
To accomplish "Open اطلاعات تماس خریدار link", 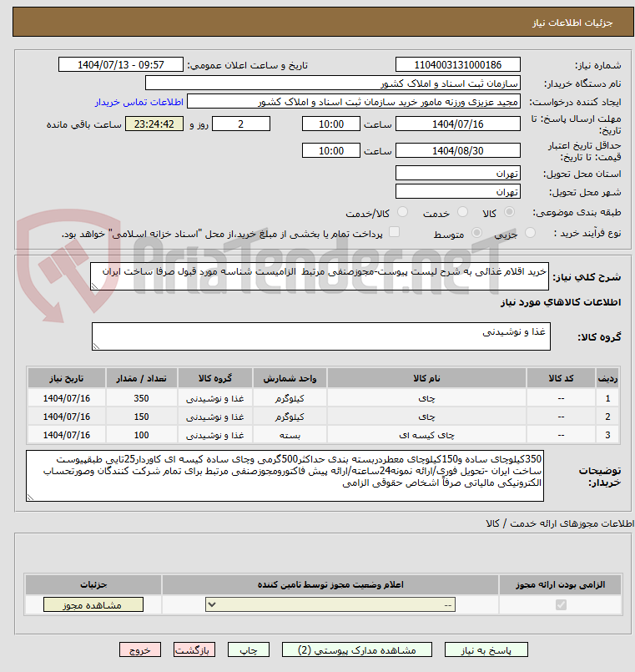I will tap(139, 102).
